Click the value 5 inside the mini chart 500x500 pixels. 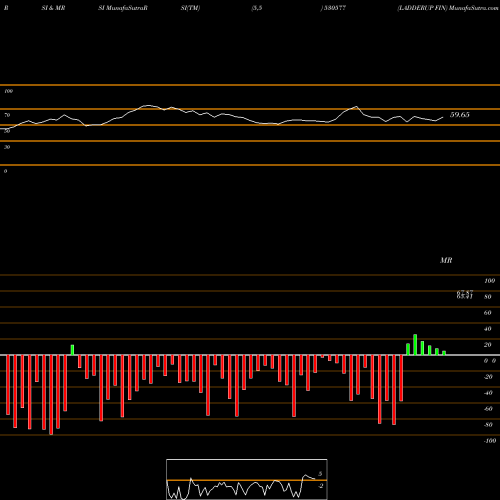click(x=320, y=474)
